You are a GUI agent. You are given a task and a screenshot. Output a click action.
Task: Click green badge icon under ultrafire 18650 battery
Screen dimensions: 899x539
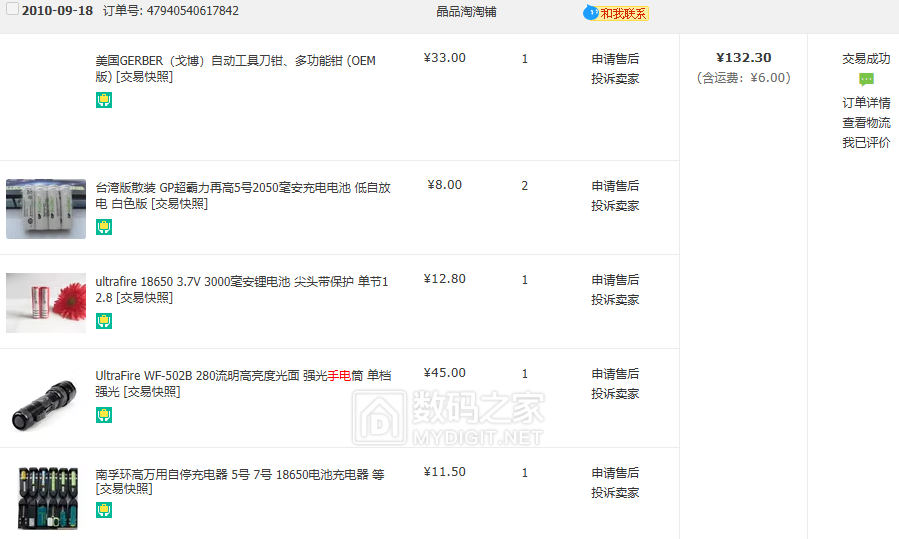(104, 321)
